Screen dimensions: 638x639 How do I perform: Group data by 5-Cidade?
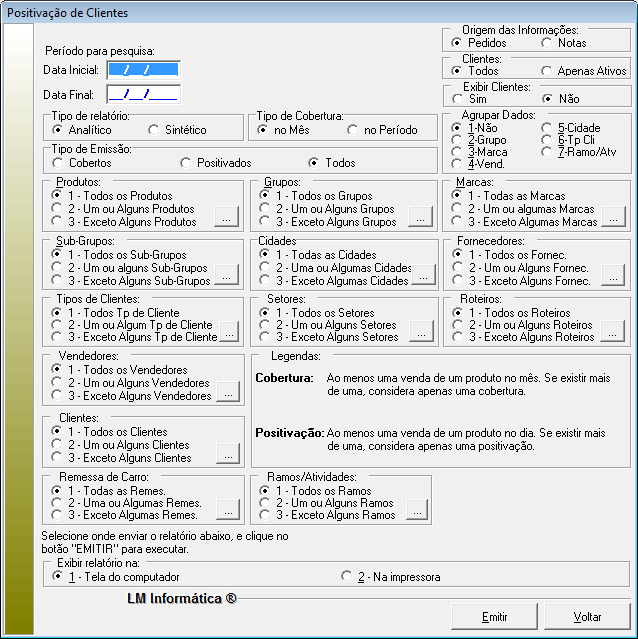click(547, 128)
